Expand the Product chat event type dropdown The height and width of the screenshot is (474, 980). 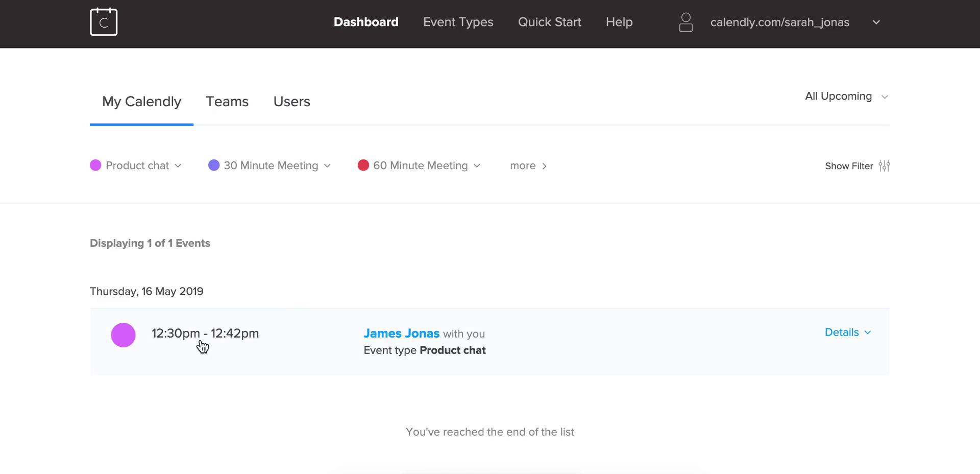(x=178, y=165)
